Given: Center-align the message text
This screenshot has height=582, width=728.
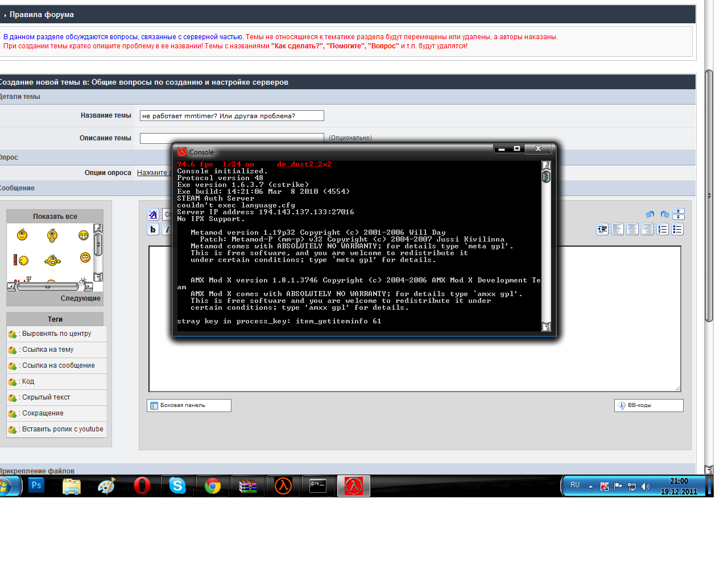Looking at the screenshot, I should 632,230.
